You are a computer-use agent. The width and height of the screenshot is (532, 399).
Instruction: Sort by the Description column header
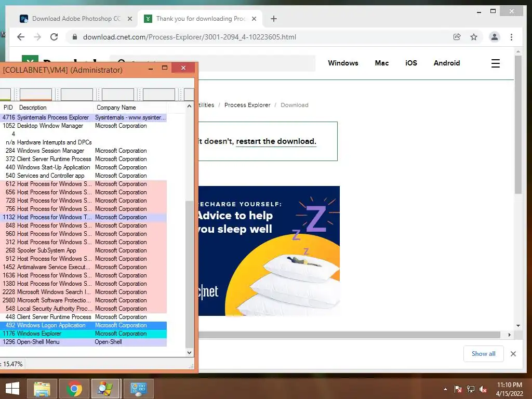55,108
